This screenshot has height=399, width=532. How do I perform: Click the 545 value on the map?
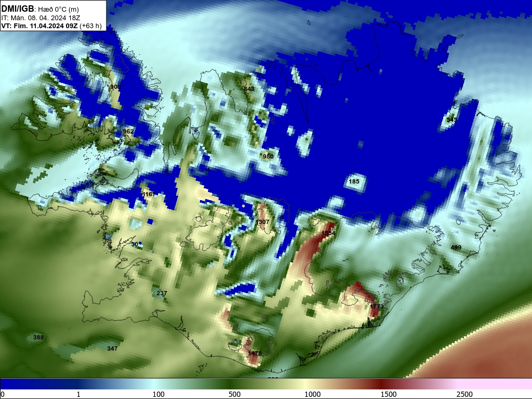(x=452, y=120)
